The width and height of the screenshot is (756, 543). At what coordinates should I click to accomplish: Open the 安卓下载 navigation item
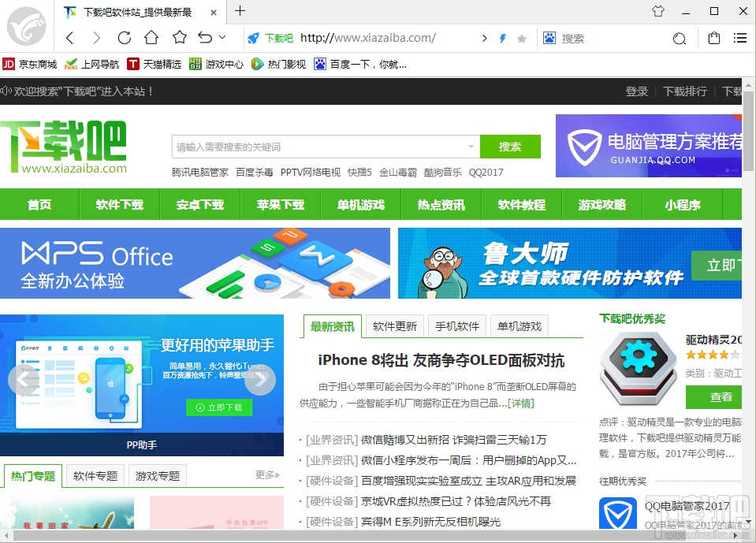200,204
